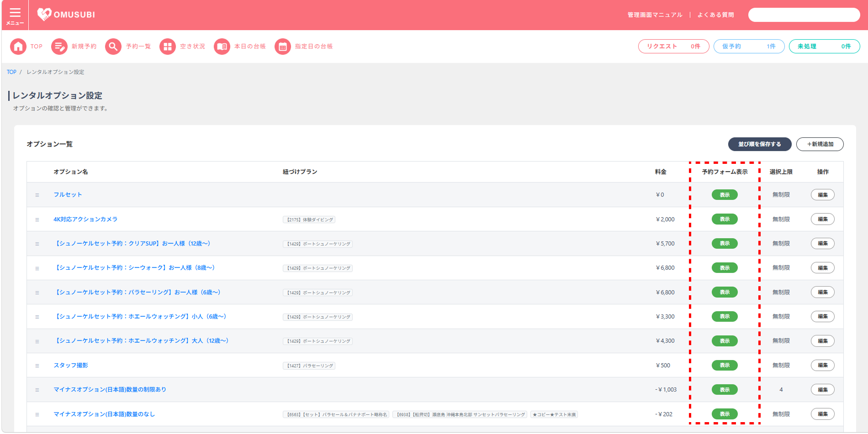Toggle 表示 for 数量のなし option
Image resolution: width=868 pixels, height=434 pixels.
[x=725, y=414]
